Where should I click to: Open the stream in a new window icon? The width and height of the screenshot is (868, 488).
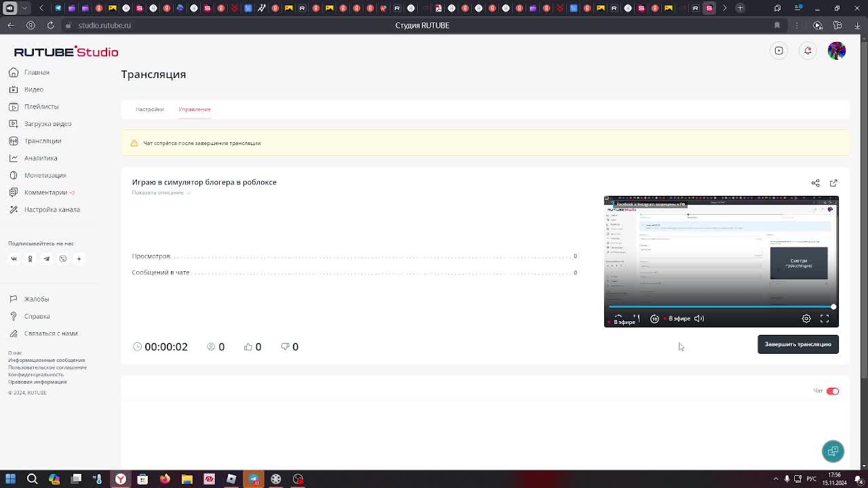833,183
